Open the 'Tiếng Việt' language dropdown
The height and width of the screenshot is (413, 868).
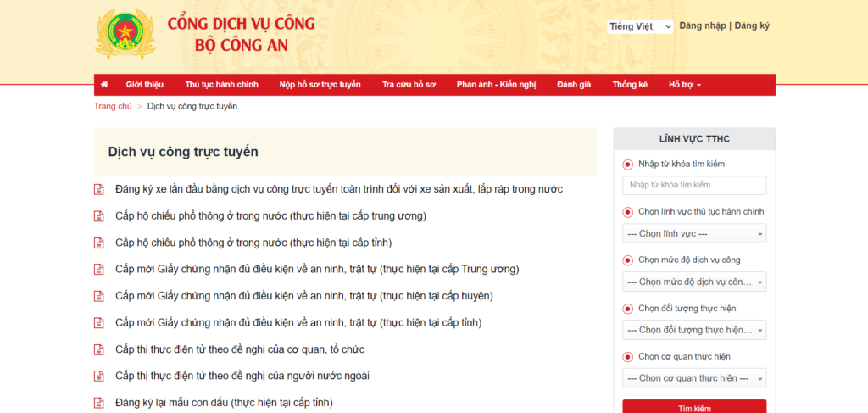640,26
